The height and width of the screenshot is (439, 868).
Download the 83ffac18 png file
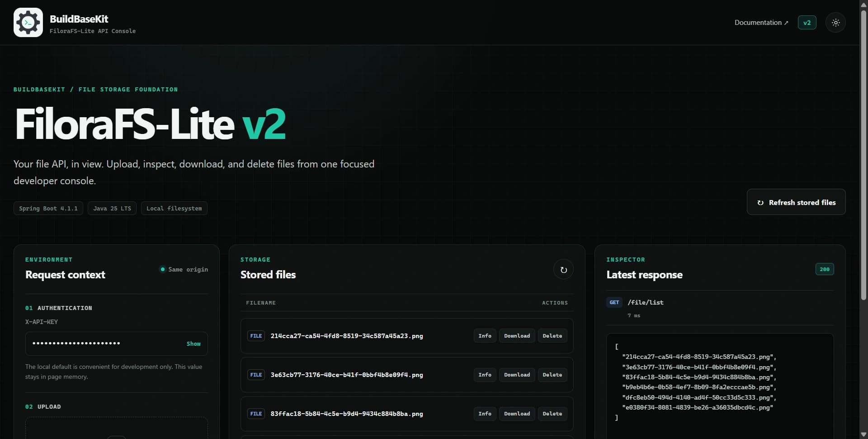point(517,414)
